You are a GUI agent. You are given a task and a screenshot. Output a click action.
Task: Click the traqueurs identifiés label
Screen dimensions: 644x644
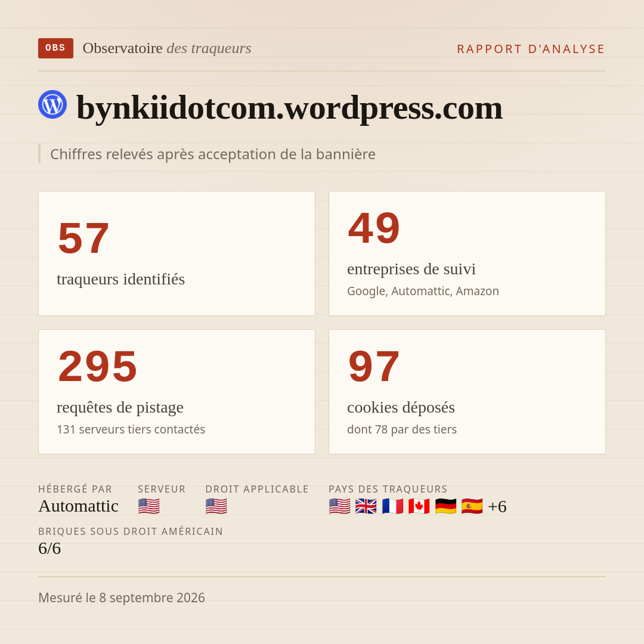120,279
